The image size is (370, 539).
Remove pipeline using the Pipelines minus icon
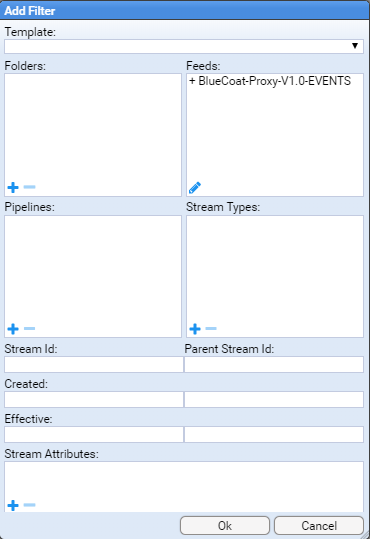coord(30,328)
